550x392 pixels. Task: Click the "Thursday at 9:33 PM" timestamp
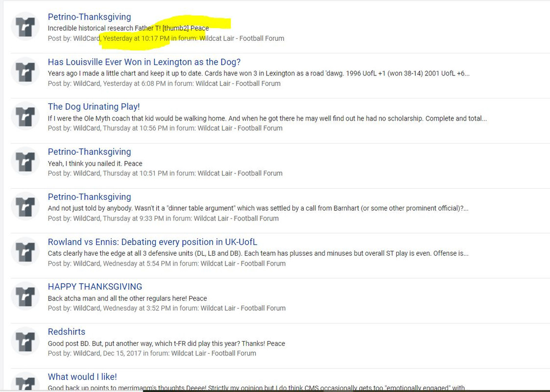pyautogui.click(x=133, y=218)
